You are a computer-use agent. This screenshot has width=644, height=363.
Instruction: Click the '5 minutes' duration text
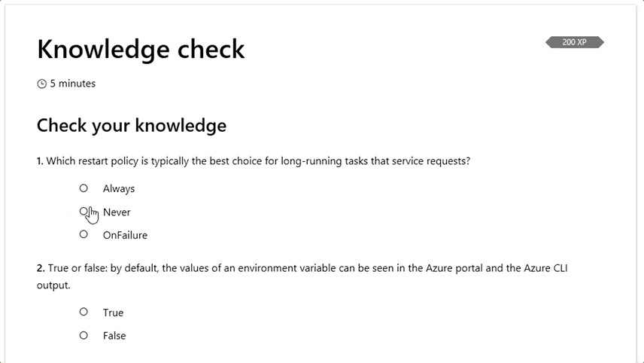[73, 84]
